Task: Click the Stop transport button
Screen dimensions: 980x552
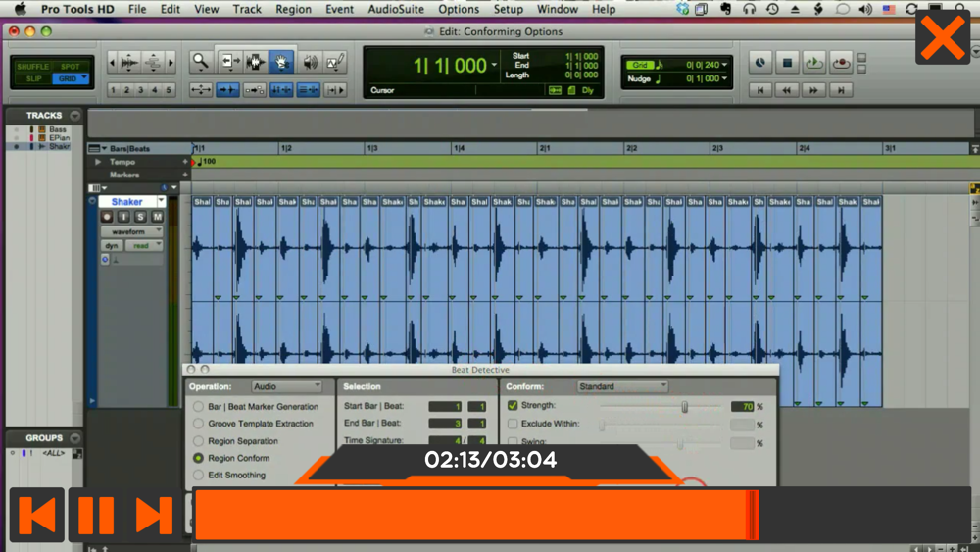Action: [787, 63]
